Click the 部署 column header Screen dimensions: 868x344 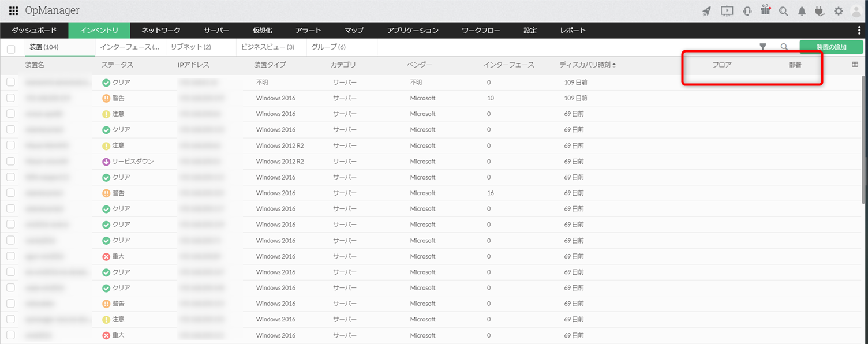[795, 65]
